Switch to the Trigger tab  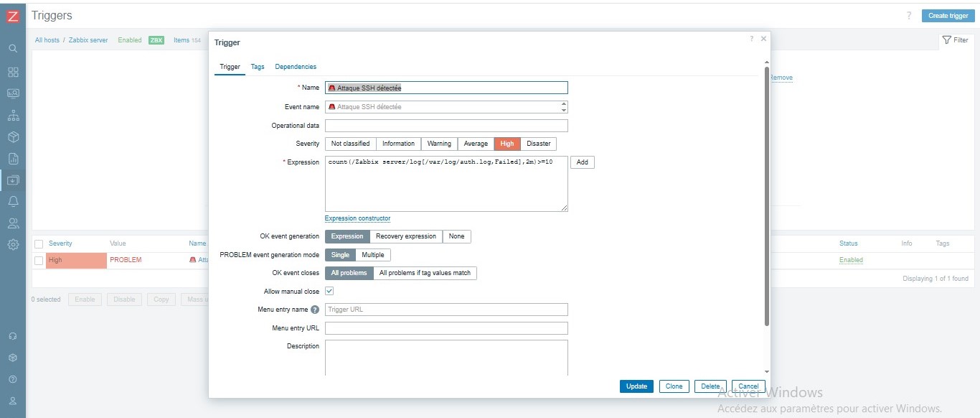point(230,67)
